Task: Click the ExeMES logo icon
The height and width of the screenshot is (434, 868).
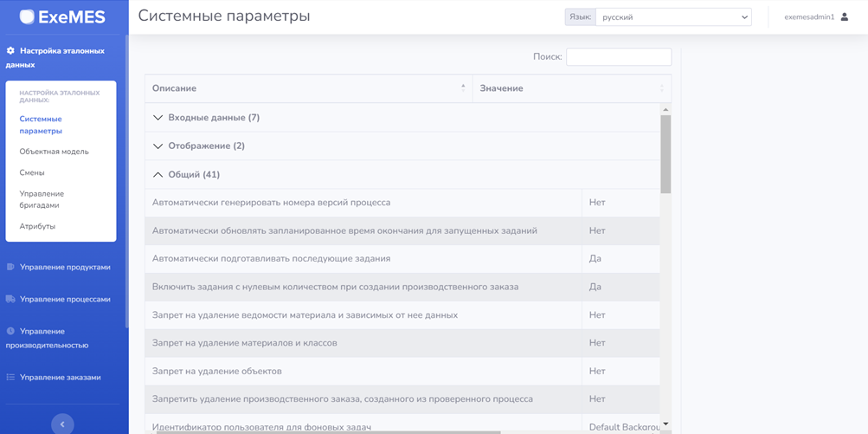Action: point(27,16)
